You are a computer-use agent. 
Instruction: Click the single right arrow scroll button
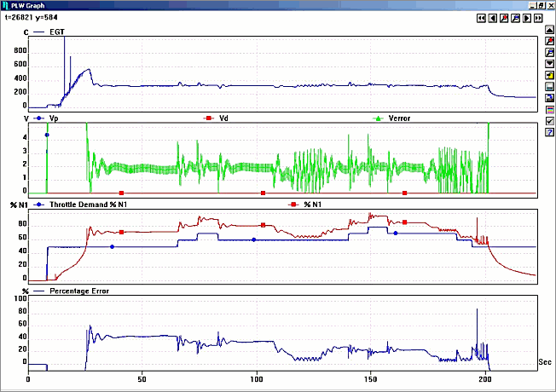pos(528,17)
